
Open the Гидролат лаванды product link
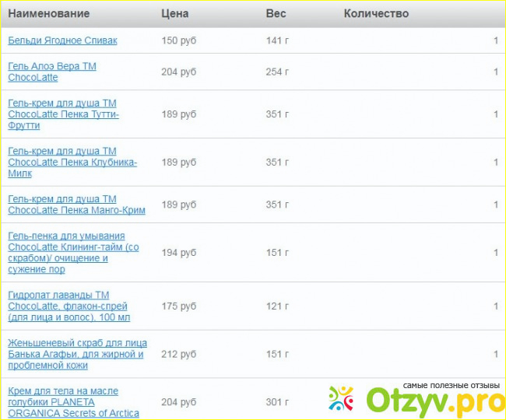pyautogui.click(x=69, y=306)
